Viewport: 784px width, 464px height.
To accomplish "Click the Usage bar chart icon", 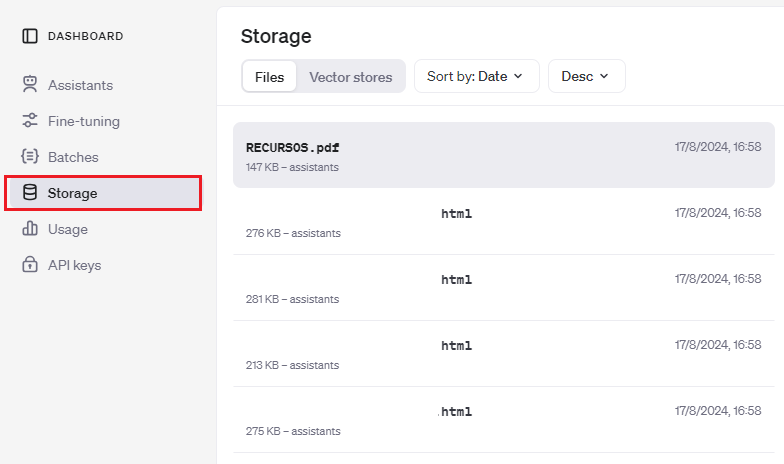I will click(30, 228).
